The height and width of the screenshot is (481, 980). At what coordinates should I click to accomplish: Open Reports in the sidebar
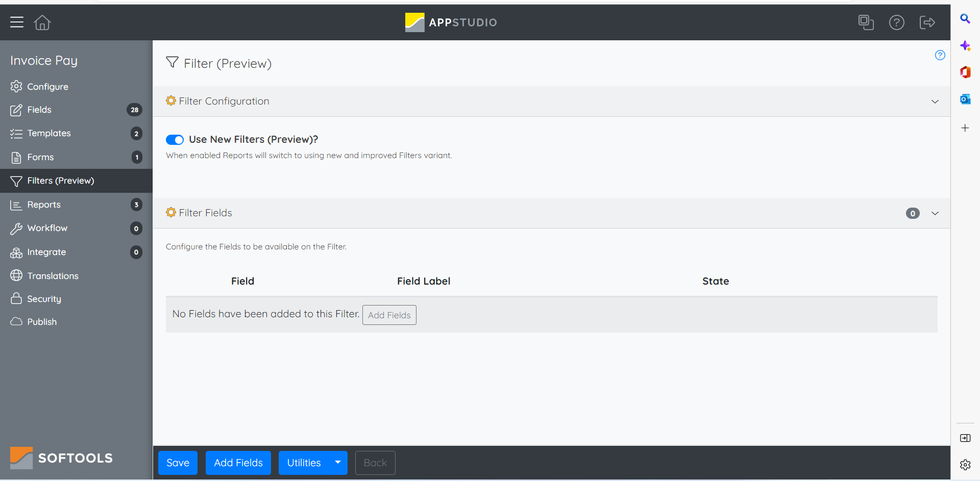[76, 205]
